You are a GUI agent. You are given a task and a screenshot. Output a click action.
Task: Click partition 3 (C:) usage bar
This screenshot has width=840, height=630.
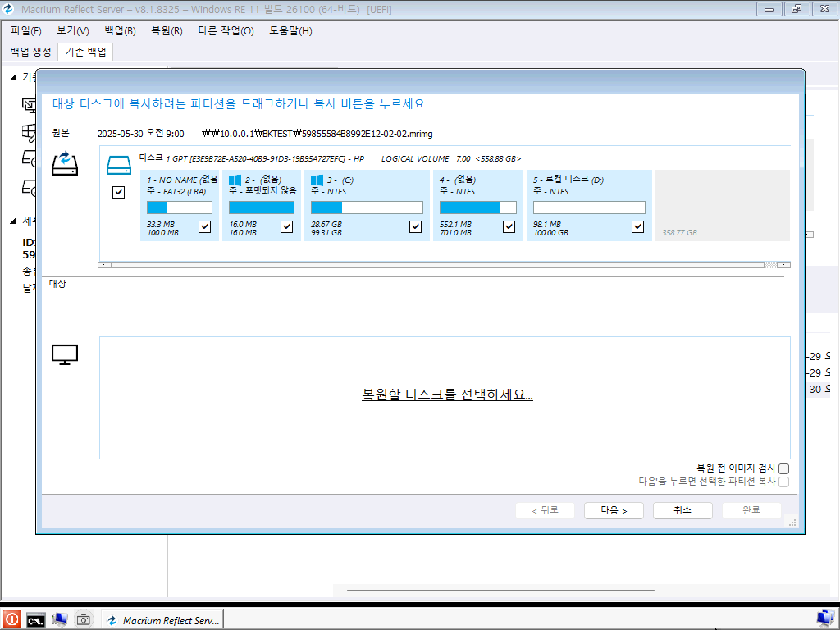pyautogui.click(x=367, y=208)
